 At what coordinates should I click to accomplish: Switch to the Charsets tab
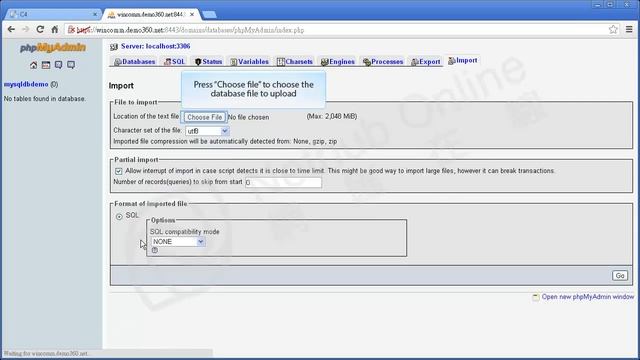(x=295, y=62)
